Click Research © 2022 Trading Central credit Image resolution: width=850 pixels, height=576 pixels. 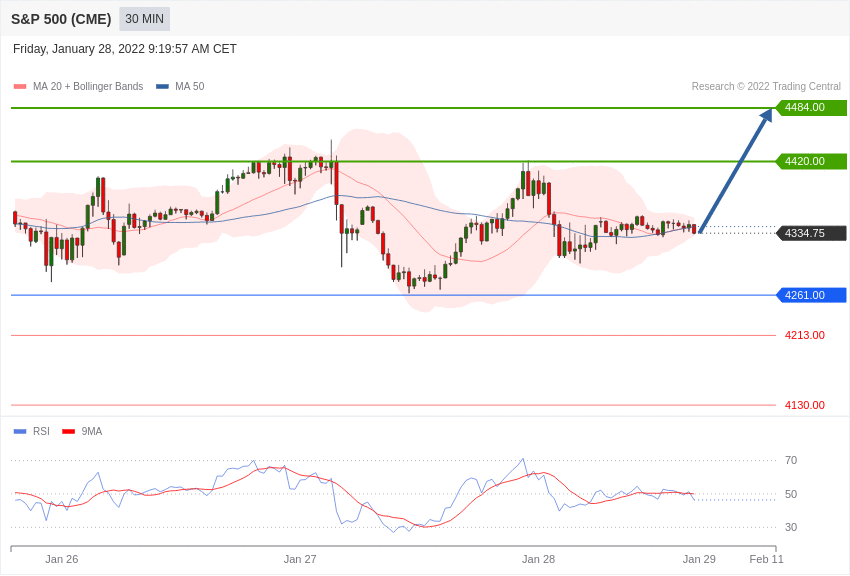766,87
